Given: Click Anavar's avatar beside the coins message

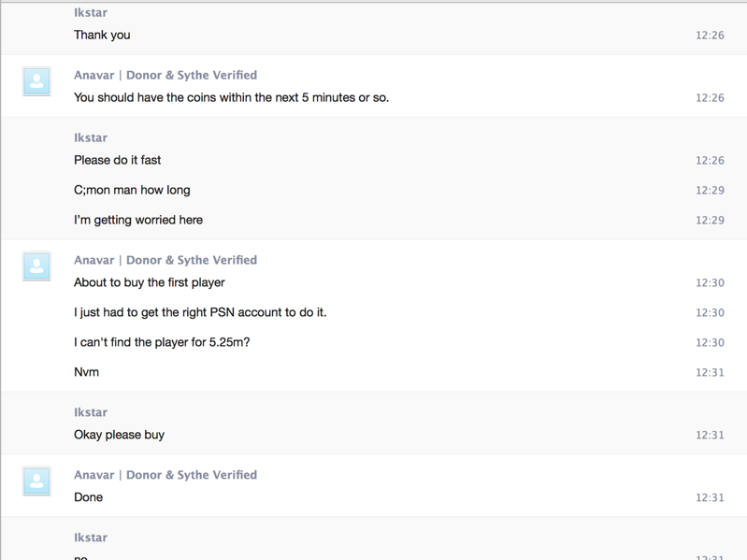Looking at the screenshot, I should [x=36, y=81].
